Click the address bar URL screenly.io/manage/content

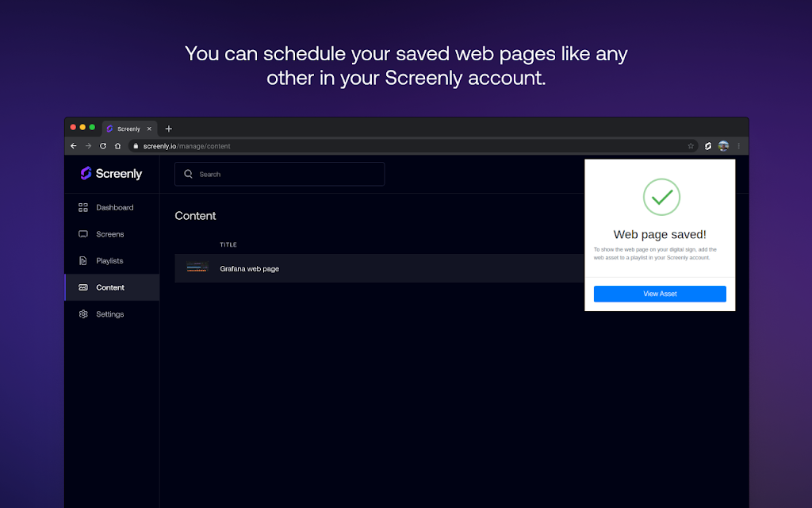click(x=186, y=146)
